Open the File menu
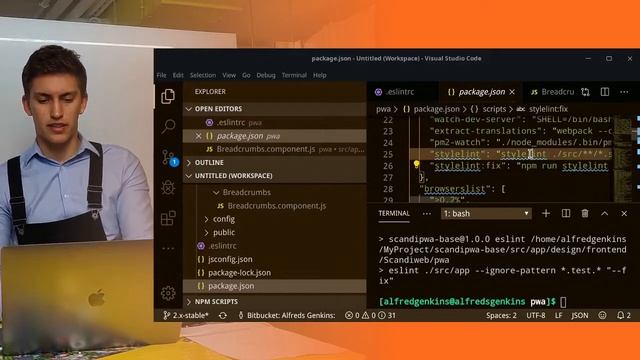Image resolution: width=640 pixels, height=360 pixels. click(x=162, y=75)
